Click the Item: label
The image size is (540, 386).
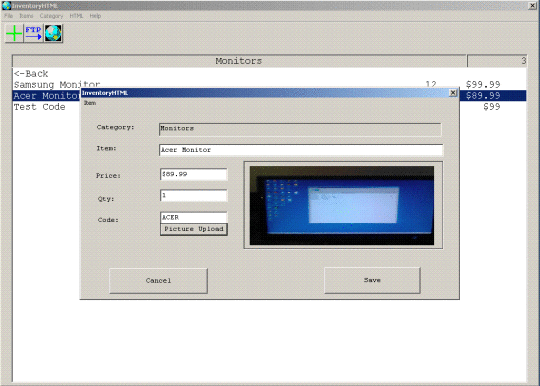[106, 148]
